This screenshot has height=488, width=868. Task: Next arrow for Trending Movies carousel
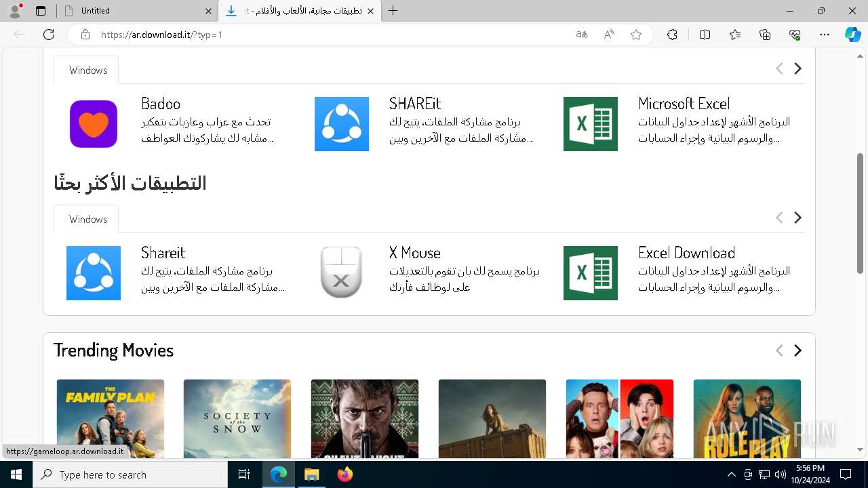798,350
